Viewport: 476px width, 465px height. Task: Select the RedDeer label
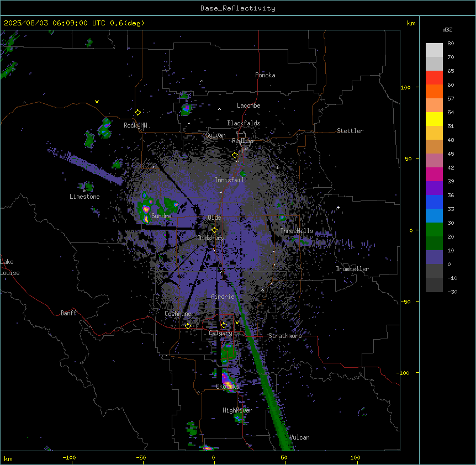243,141
